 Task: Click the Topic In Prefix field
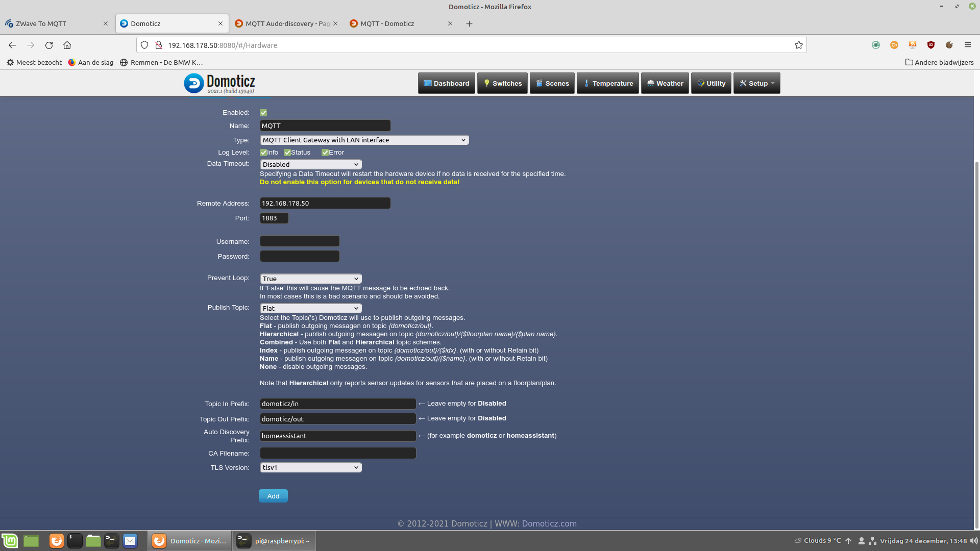[338, 404]
